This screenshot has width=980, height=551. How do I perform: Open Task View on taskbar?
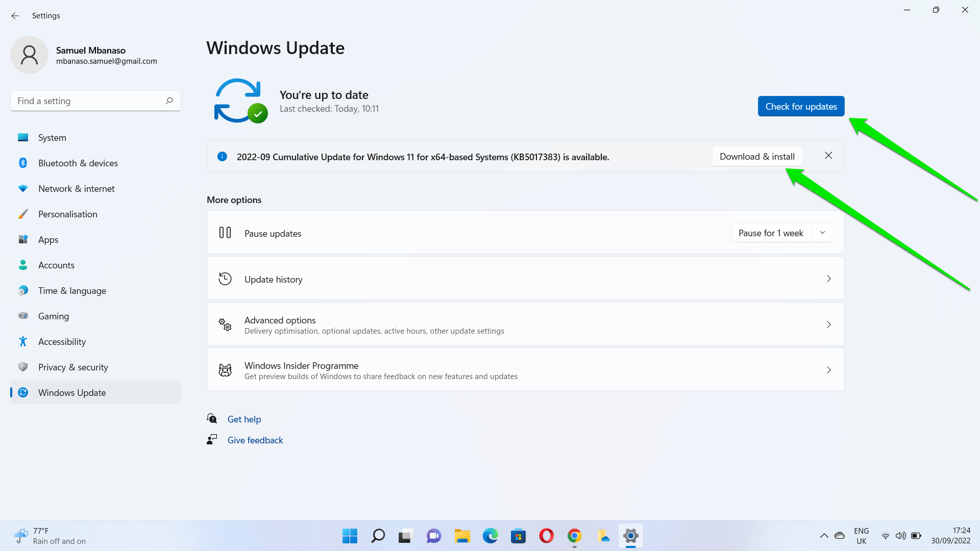pyautogui.click(x=405, y=536)
